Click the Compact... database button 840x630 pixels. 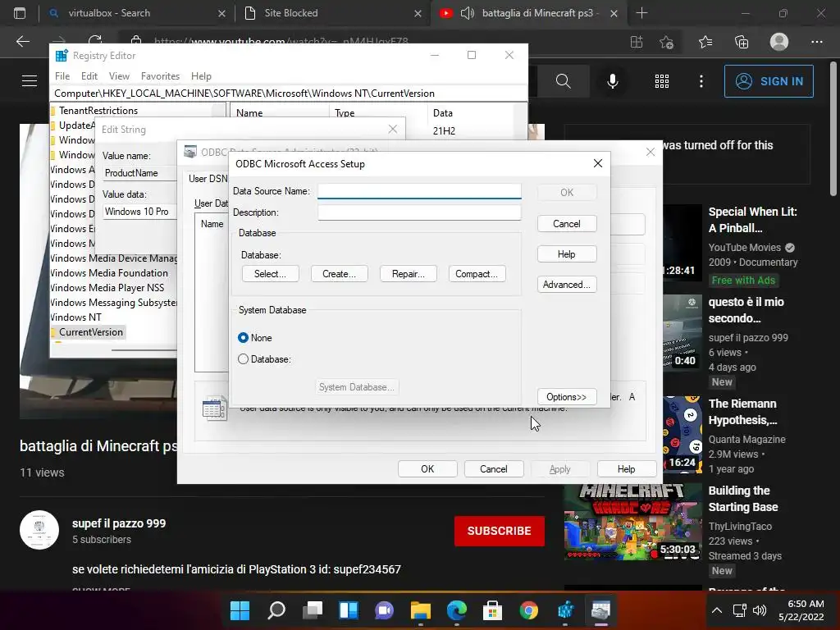477,274
